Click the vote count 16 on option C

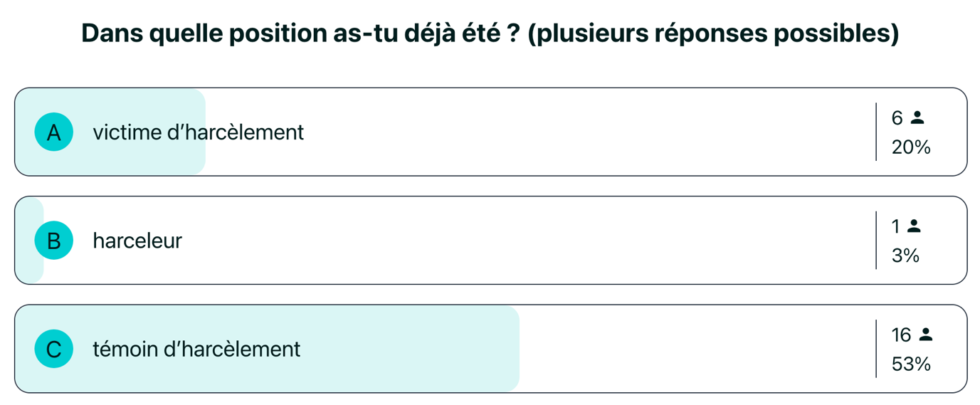[901, 335]
